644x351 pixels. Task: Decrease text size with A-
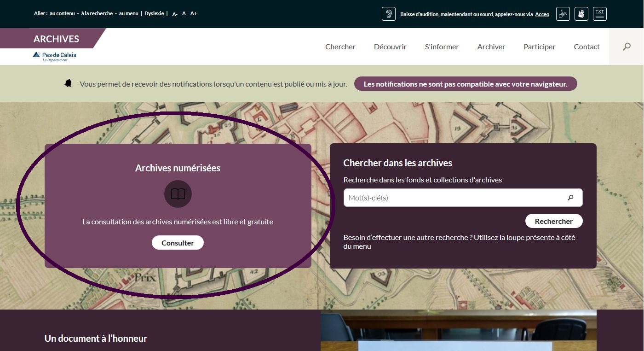click(x=174, y=14)
